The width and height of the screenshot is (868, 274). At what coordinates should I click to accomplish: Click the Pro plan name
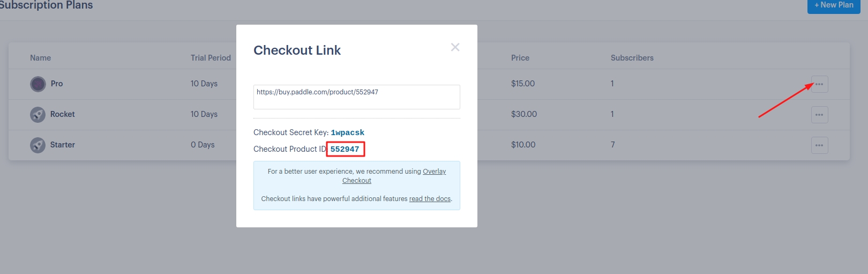pyautogui.click(x=57, y=84)
